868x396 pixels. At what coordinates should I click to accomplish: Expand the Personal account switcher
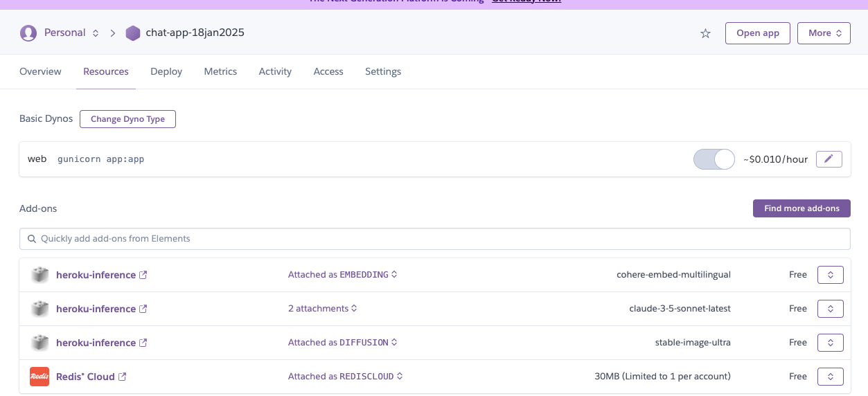96,33
